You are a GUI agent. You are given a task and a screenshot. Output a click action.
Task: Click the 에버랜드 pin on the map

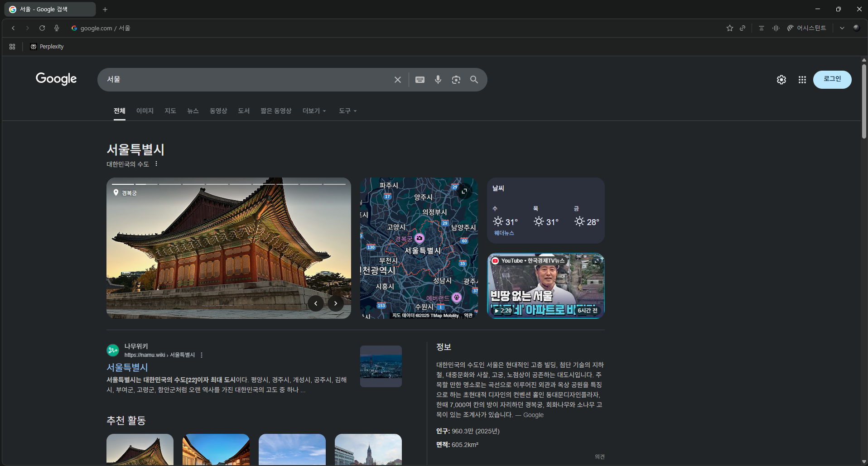[x=457, y=298]
